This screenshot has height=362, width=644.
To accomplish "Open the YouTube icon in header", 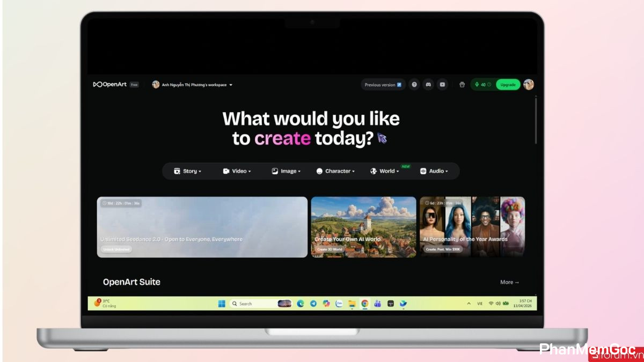I will (442, 85).
